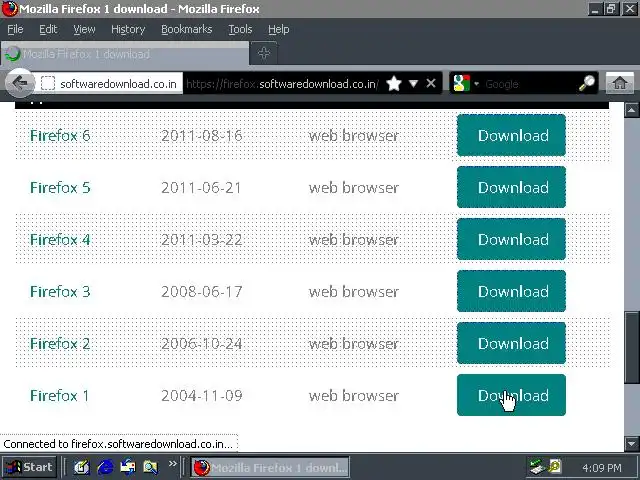Open the Help menu
640x480 pixels.
[278, 29]
